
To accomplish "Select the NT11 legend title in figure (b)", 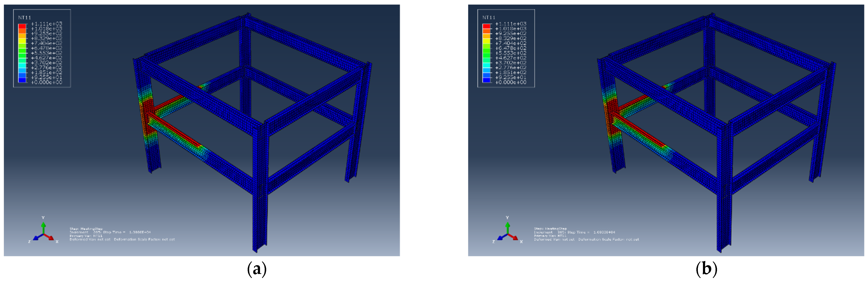I will [x=489, y=17].
